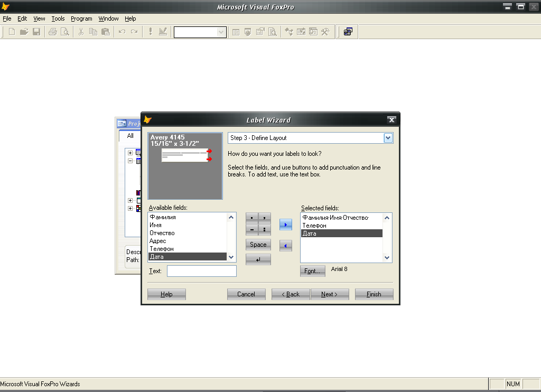This screenshot has height=392, width=541.
Task: Click the Run exclamation mark icon
Action: 151,32
